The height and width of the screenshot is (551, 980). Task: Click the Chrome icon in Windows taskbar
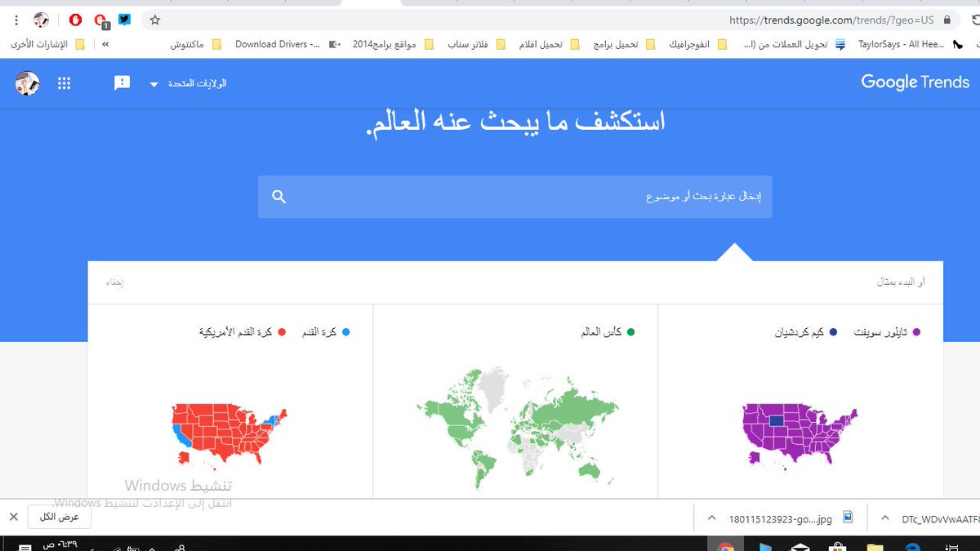(x=724, y=547)
